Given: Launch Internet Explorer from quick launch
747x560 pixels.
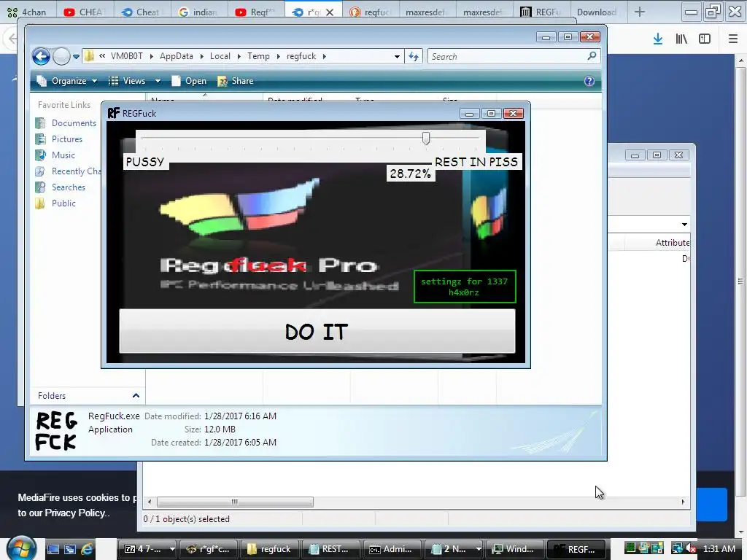Looking at the screenshot, I should [x=87, y=549].
